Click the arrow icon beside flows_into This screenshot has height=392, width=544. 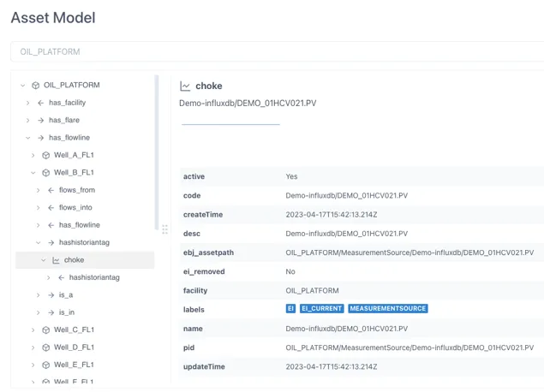click(x=51, y=208)
